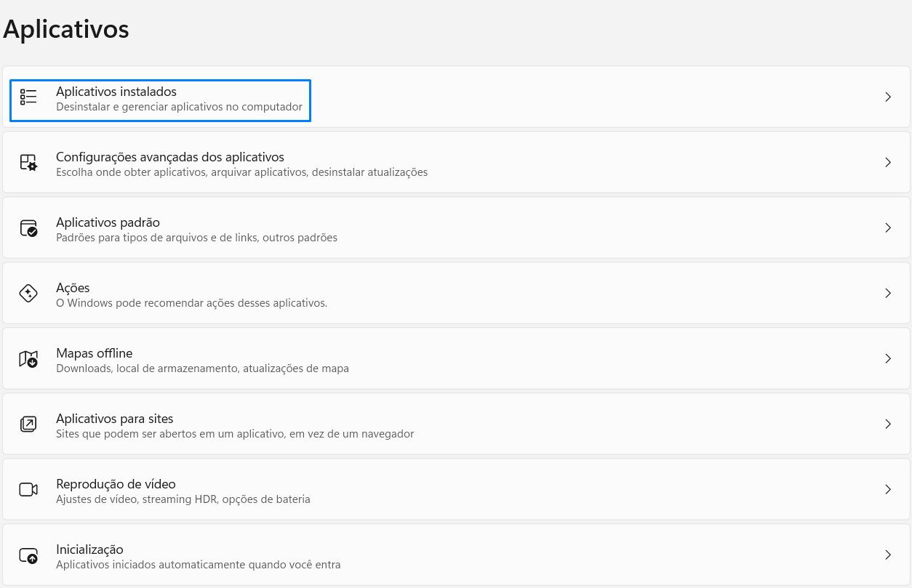Open Aplicativos padrão via right chevron

pyautogui.click(x=887, y=227)
